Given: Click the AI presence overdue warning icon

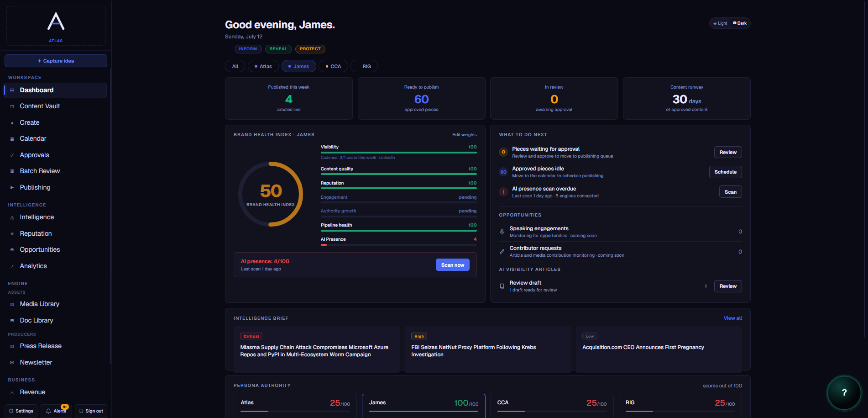Looking at the screenshot, I should pyautogui.click(x=503, y=192).
